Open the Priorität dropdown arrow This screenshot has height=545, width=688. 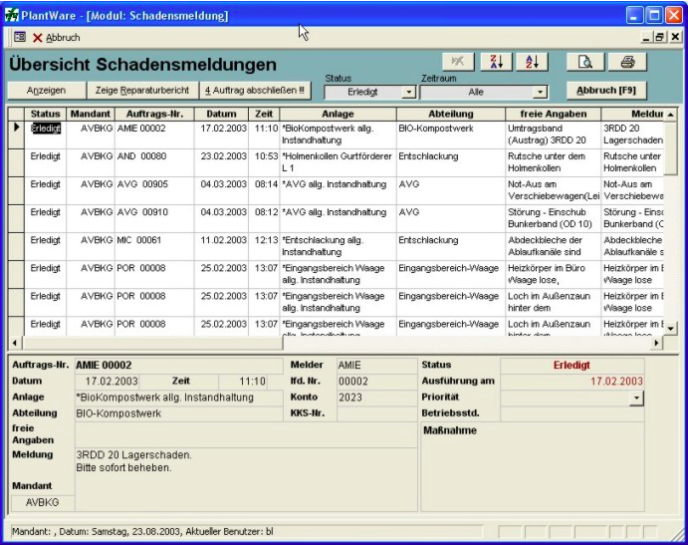pos(636,398)
